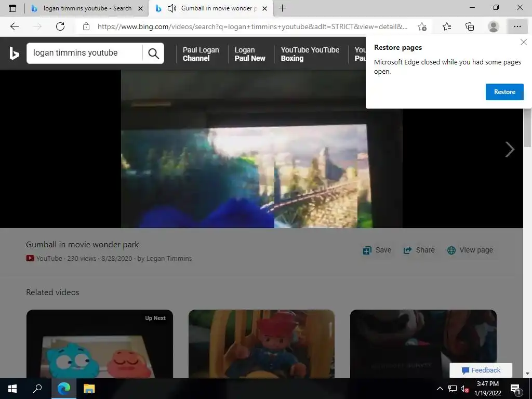Close the 'logan timmins youtube' tab

pos(140,8)
